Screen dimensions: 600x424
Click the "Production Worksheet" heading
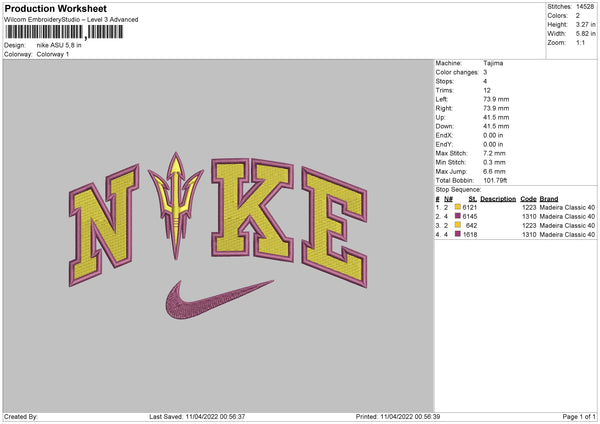[x=56, y=8]
